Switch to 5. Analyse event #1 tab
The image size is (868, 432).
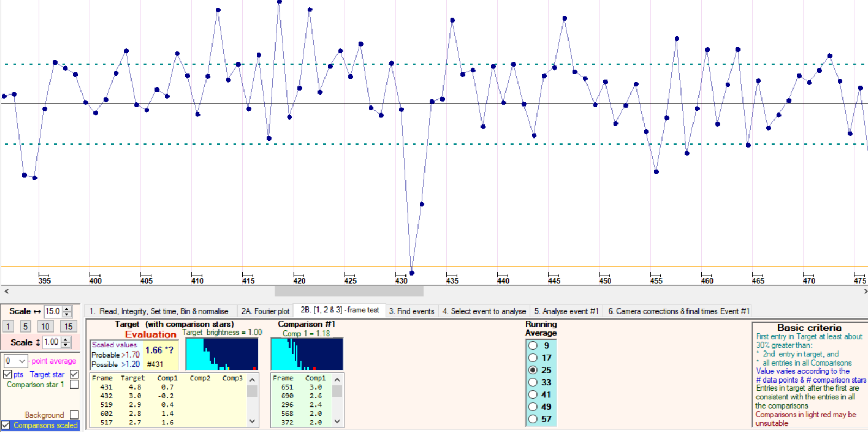566,311
